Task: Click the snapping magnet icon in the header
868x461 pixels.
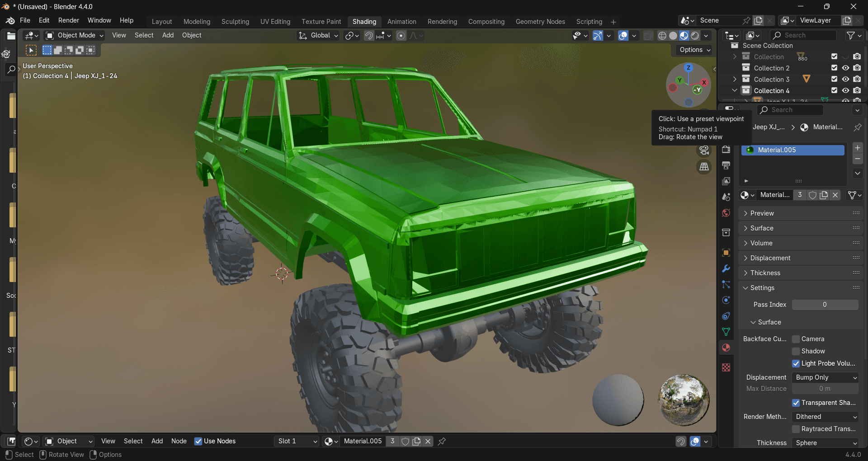Action: pos(370,35)
